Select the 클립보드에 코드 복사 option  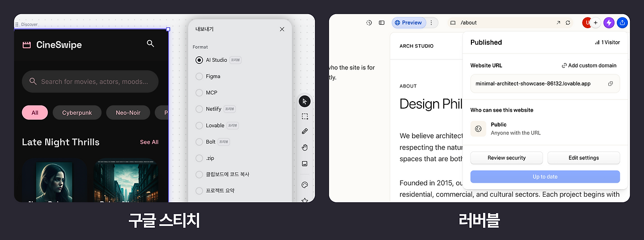click(x=199, y=174)
